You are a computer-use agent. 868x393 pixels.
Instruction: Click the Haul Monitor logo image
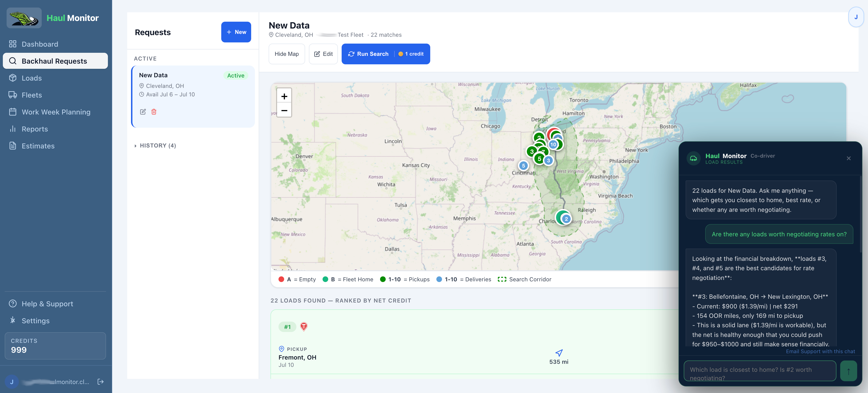pos(24,18)
